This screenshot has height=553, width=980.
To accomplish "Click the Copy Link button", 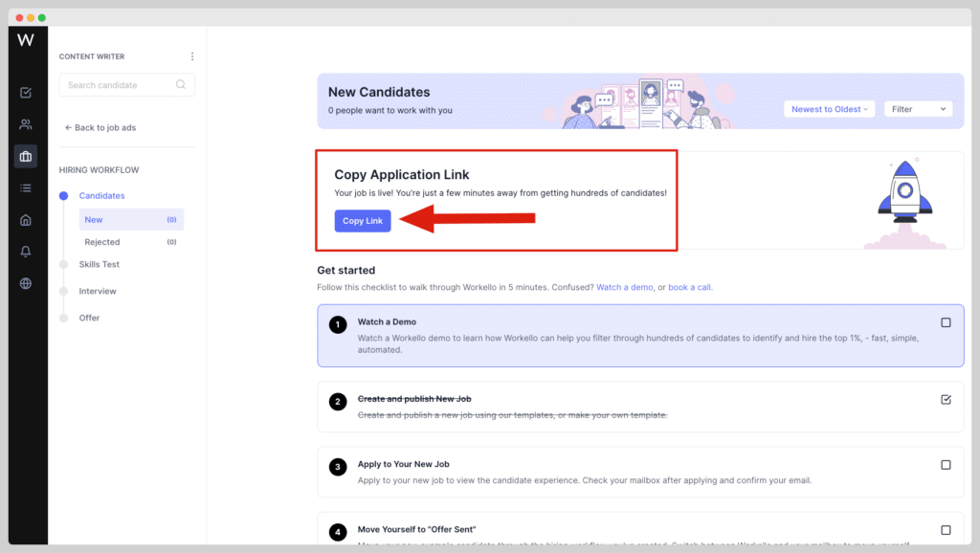I will [x=363, y=221].
